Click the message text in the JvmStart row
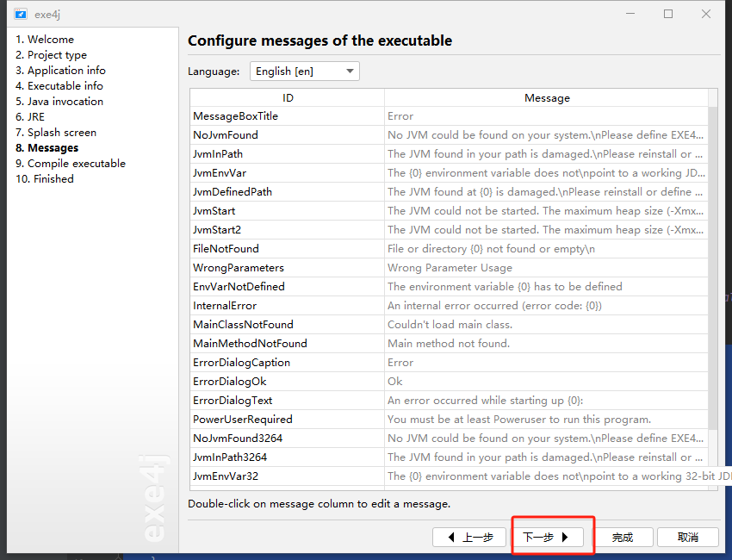The height and width of the screenshot is (560, 732). tap(546, 210)
